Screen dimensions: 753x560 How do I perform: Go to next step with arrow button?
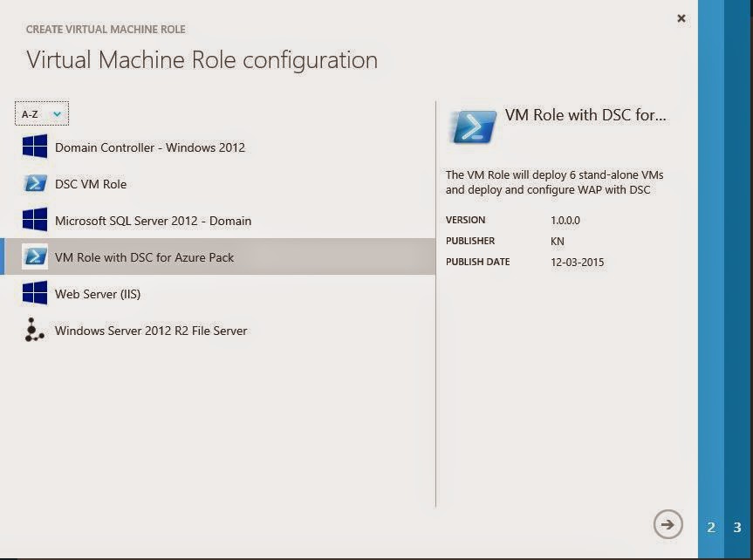pos(668,523)
